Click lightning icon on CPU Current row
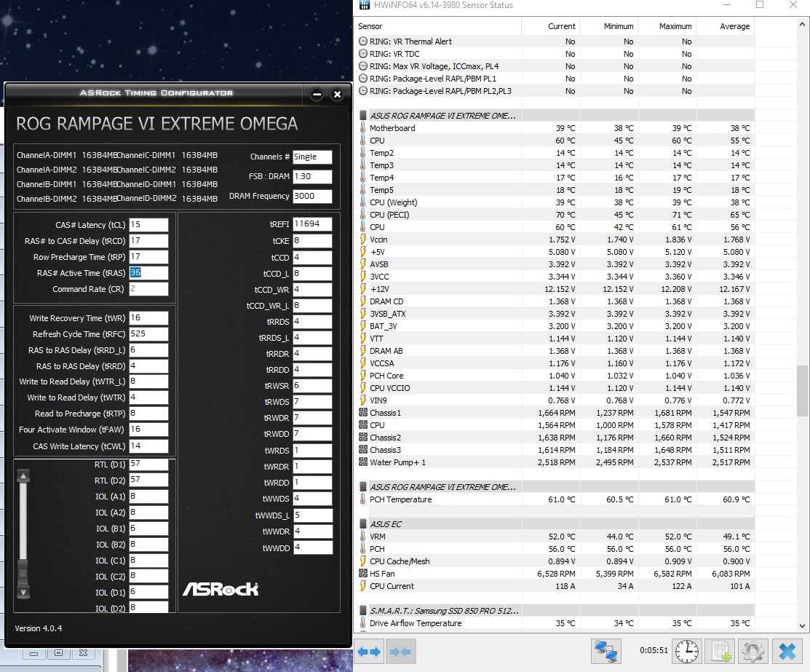Image resolution: width=810 pixels, height=672 pixels. point(362,585)
